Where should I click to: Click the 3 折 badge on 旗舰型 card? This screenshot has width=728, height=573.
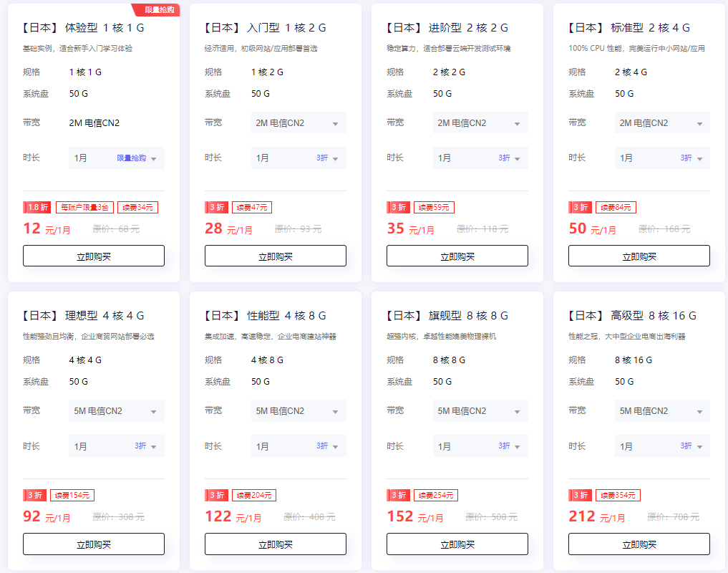pos(398,496)
